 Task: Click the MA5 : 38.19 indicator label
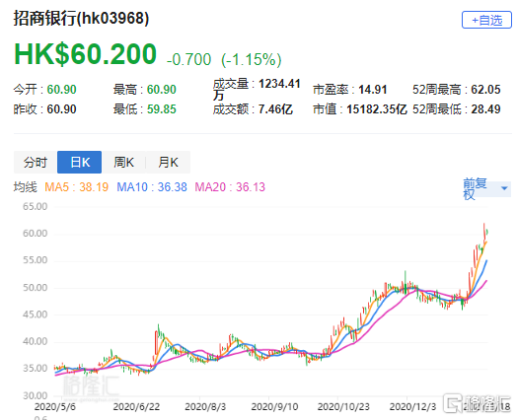(77, 187)
